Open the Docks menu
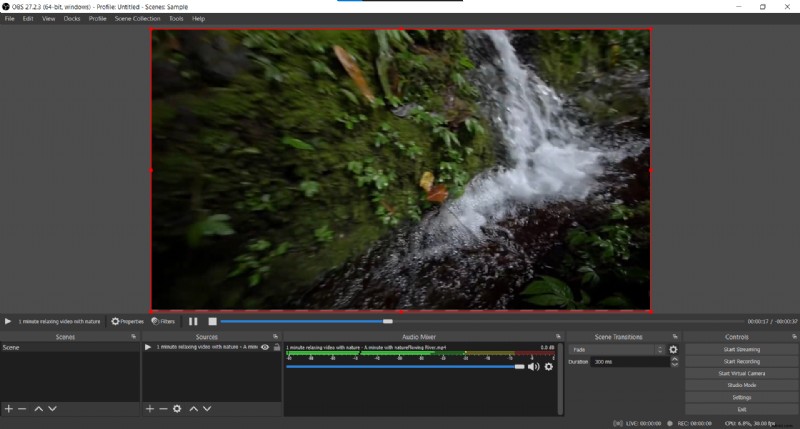Screen dimensions: 800x429 (x=72, y=18)
